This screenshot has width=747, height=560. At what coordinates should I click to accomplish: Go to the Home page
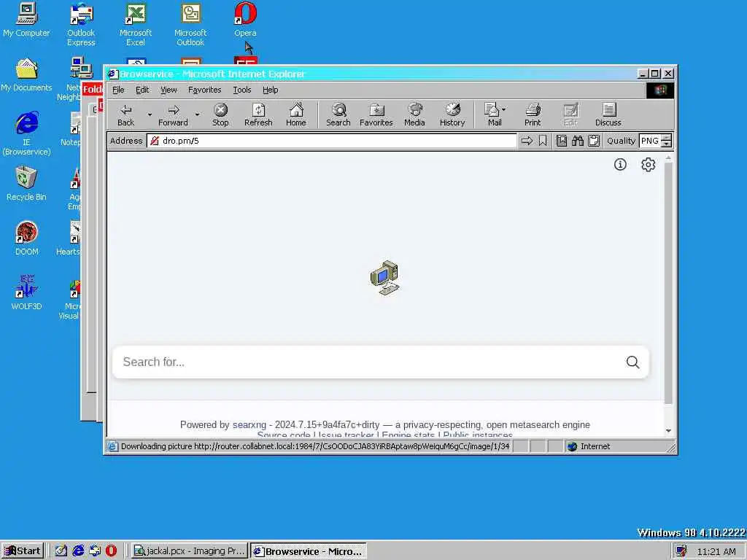point(296,114)
